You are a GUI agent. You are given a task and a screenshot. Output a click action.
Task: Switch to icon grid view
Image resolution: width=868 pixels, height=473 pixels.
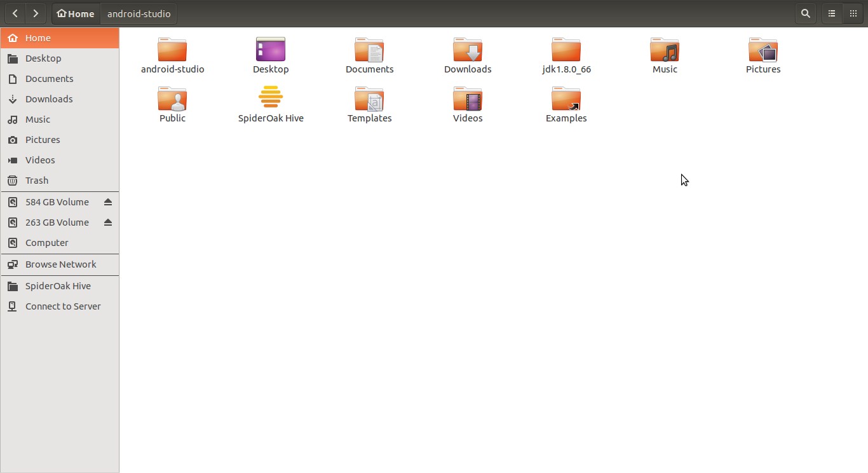(x=853, y=13)
